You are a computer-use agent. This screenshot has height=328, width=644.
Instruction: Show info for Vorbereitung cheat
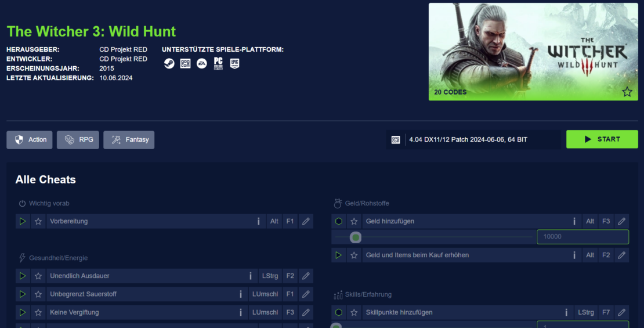(258, 221)
